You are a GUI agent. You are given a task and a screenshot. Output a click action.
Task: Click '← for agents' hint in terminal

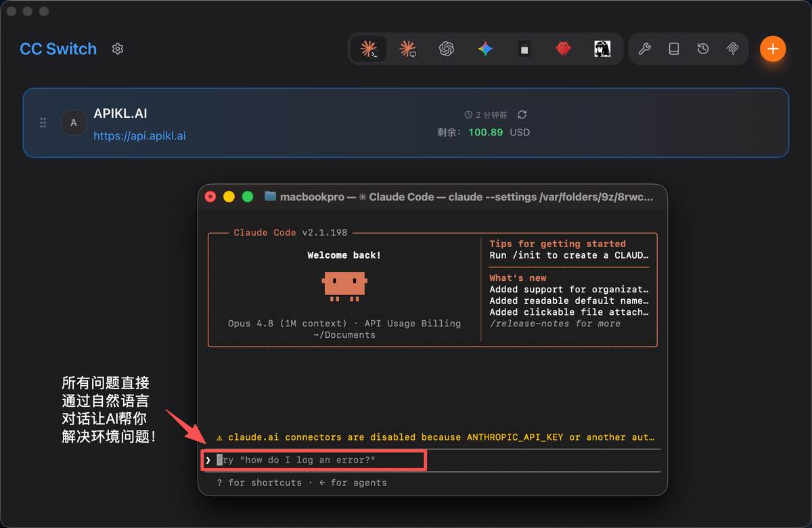(x=353, y=483)
